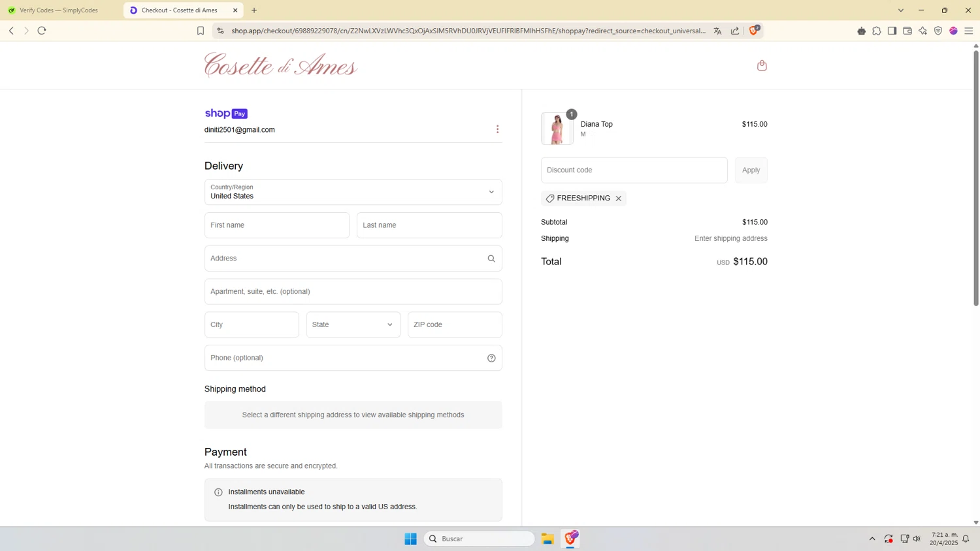The width and height of the screenshot is (980, 551).
Task: Switch to Verify Codes — SimplyCodes tab
Action: [59, 10]
